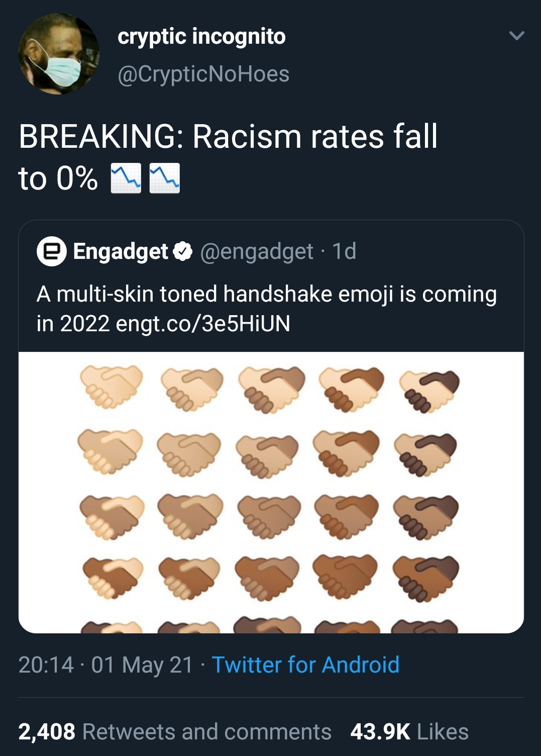The width and height of the screenshot is (541, 756).
Task: Open the handshake emoji image
Action: (271, 493)
